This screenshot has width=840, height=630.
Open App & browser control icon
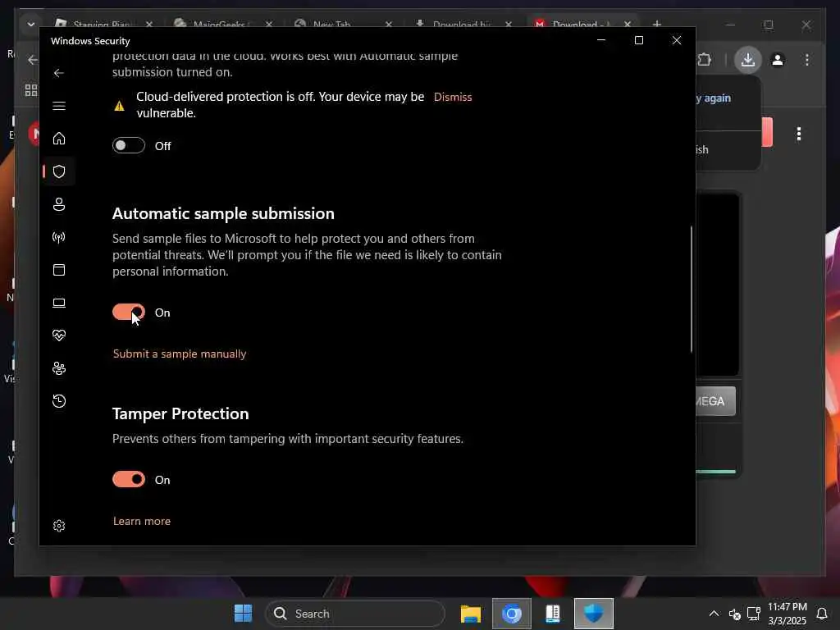point(59,269)
